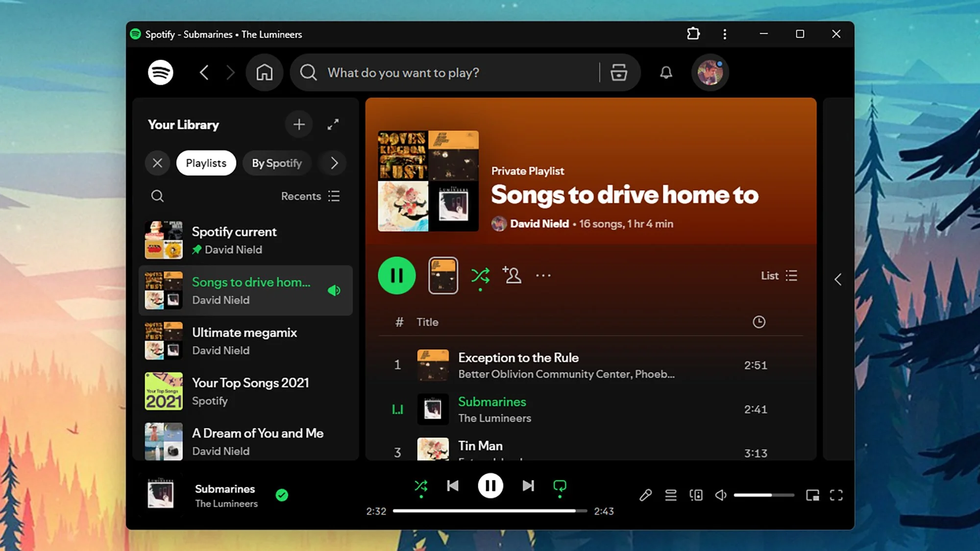Open the What's New inbox icon
Image resolution: width=980 pixels, height=551 pixels.
click(x=618, y=72)
